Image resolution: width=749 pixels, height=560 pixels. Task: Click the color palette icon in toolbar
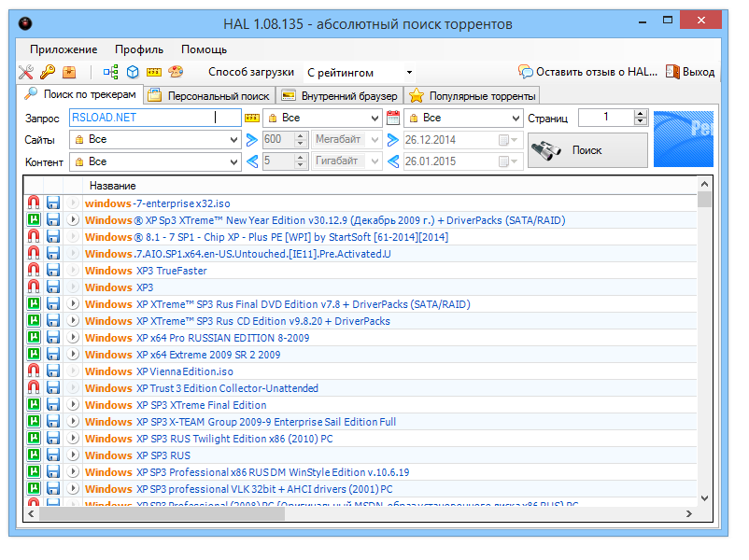177,72
